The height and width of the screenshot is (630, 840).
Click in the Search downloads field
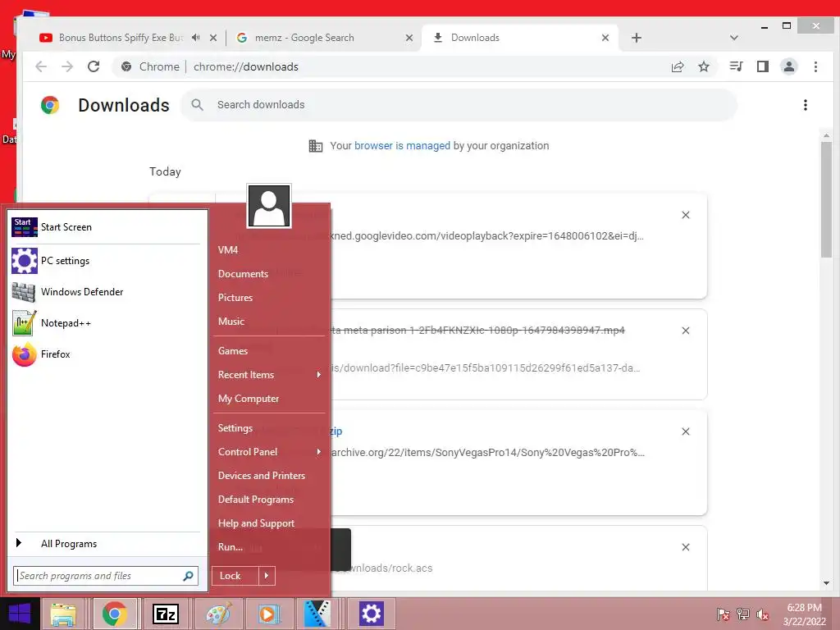pos(459,105)
